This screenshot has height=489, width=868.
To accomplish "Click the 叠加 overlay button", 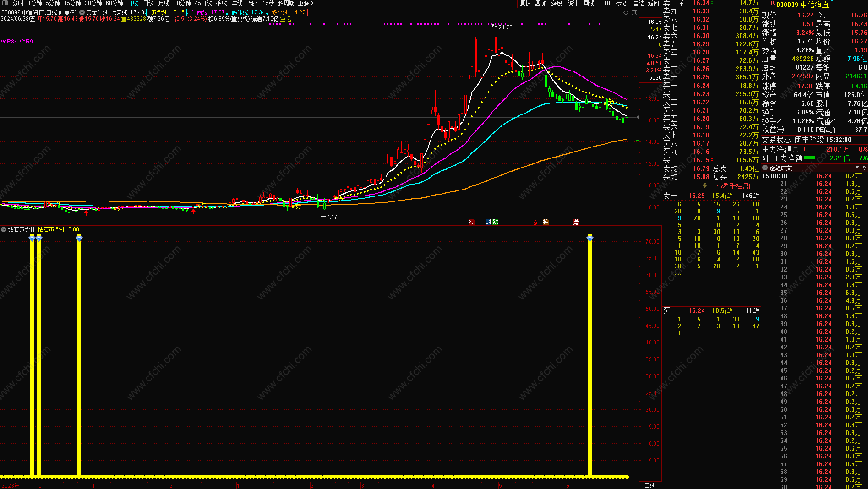I will (541, 3).
